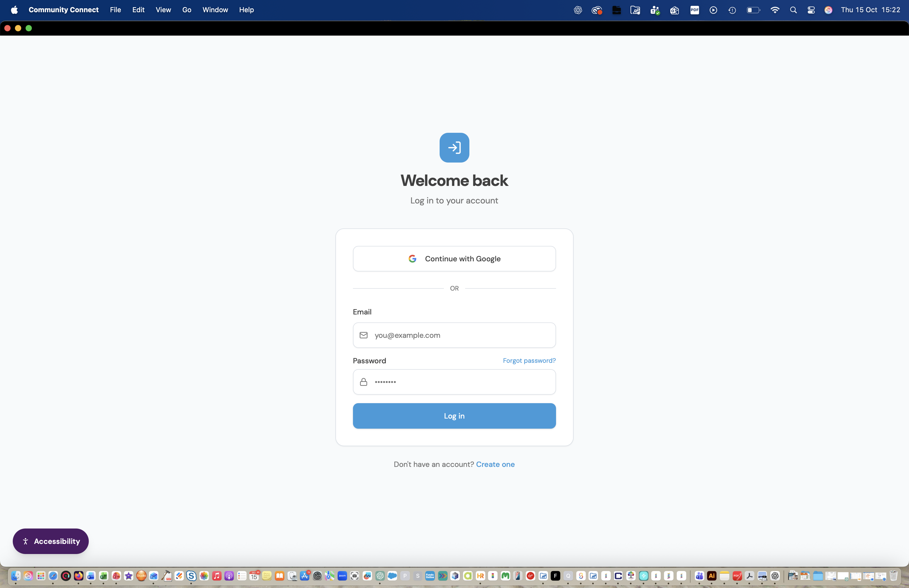
Task: Open the Trash in the Dock
Action: click(893, 576)
